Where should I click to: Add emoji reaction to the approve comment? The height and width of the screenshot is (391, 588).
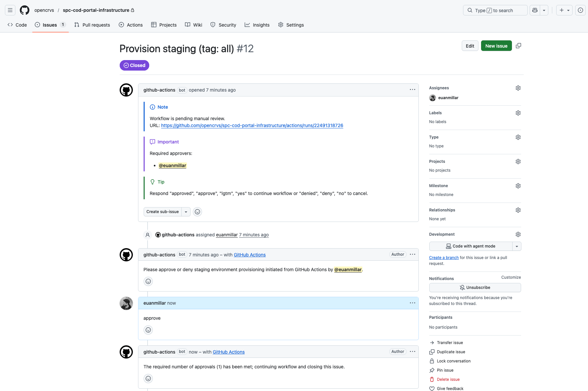tap(148, 330)
